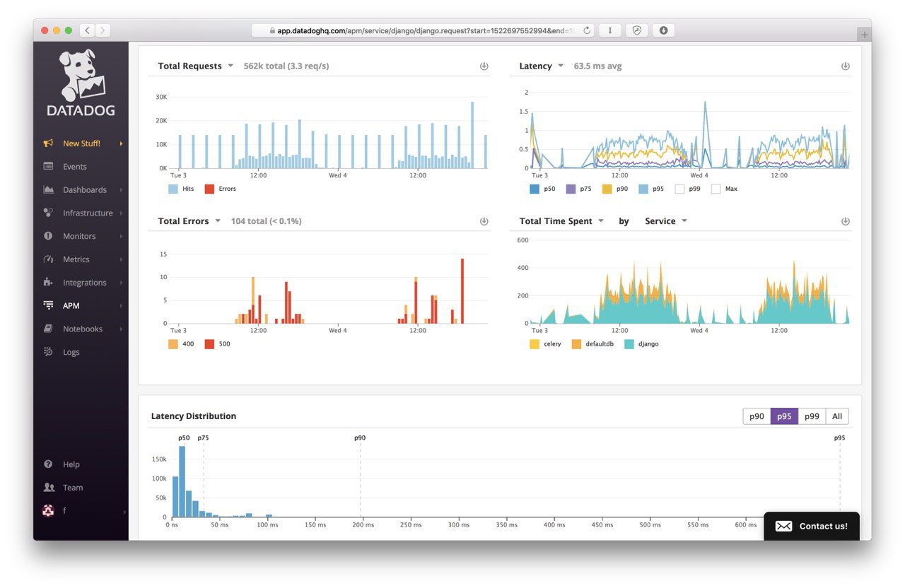This screenshot has height=588, width=905.
Task: Enable the Max latency series checkbox
Action: click(716, 189)
